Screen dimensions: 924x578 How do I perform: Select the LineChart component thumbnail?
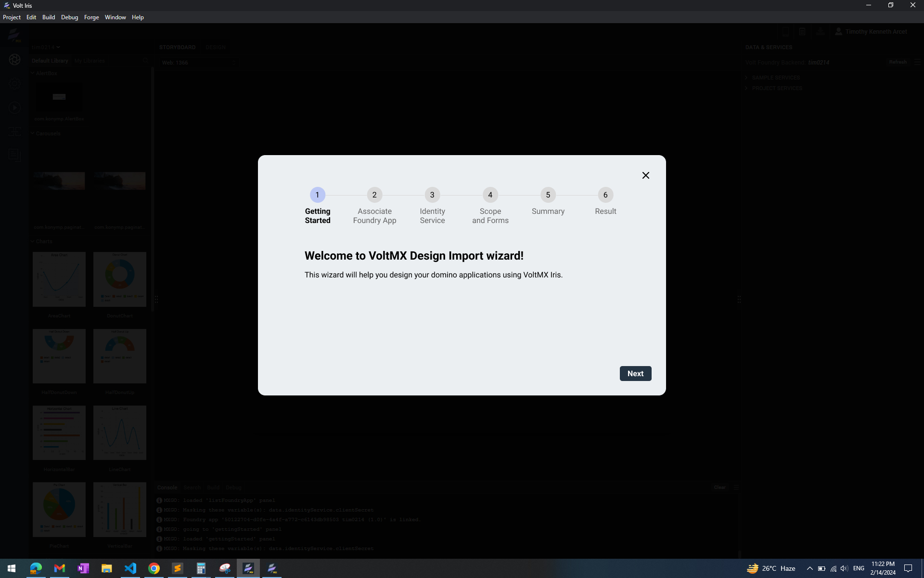119,433
